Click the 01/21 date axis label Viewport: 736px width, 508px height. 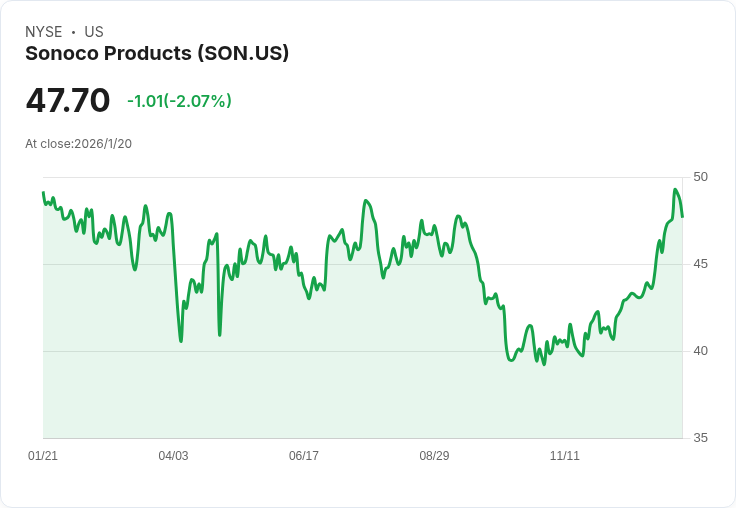43,456
